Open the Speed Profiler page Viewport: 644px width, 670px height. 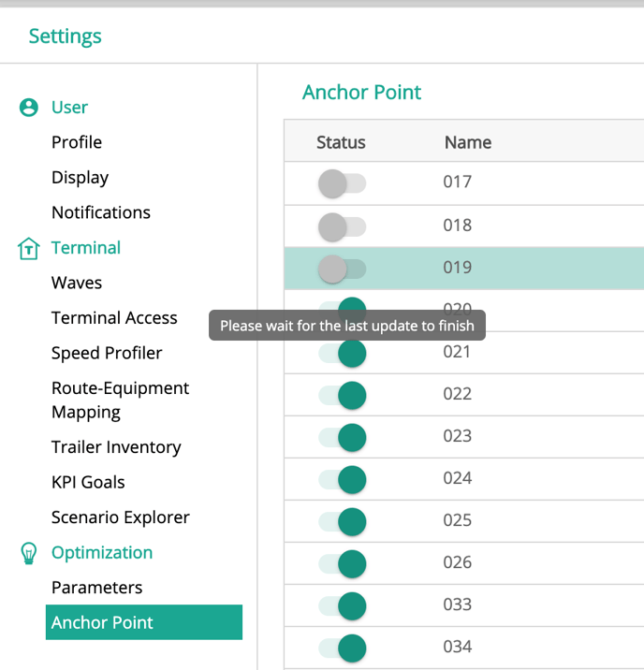pos(107,353)
